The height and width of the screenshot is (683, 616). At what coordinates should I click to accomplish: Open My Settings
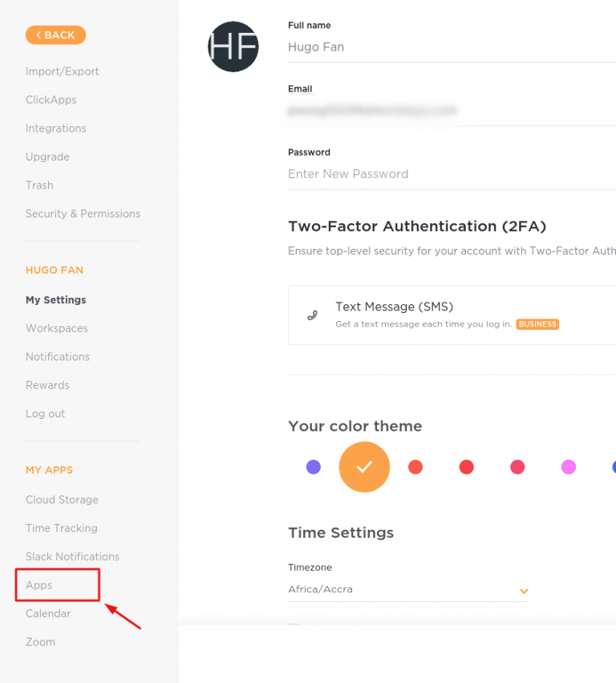point(55,299)
